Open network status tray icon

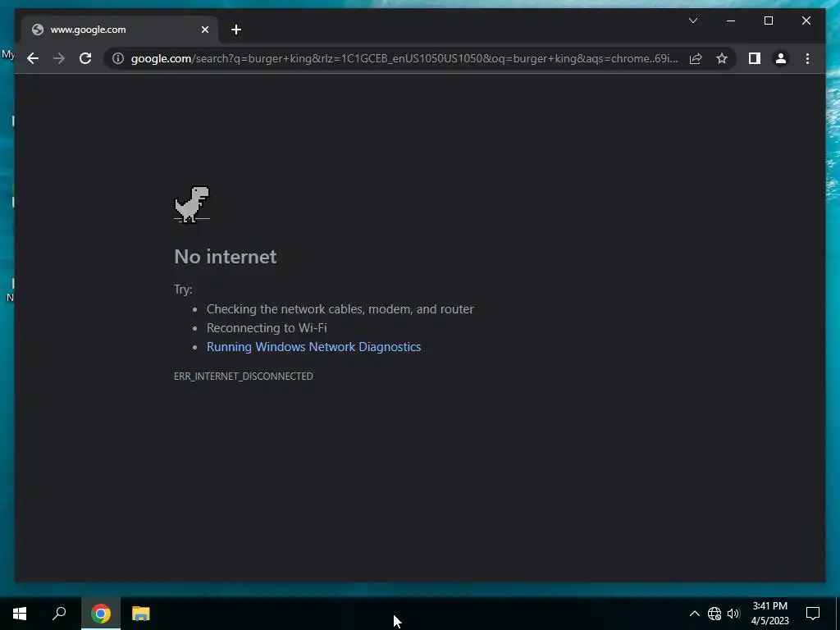(714, 614)
